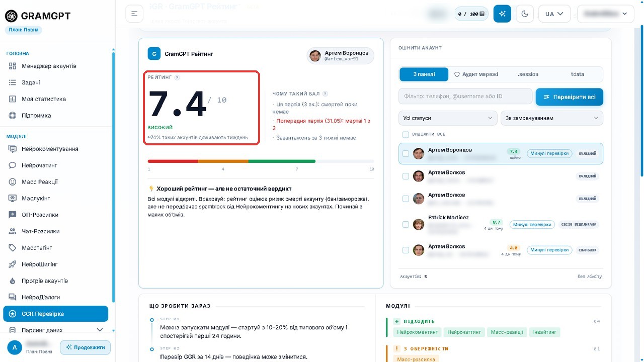Screen dimensions: 644x362
Task: Check the ВИДІЛИТИ ВСЕ checkbox
Action: point(406,135)
